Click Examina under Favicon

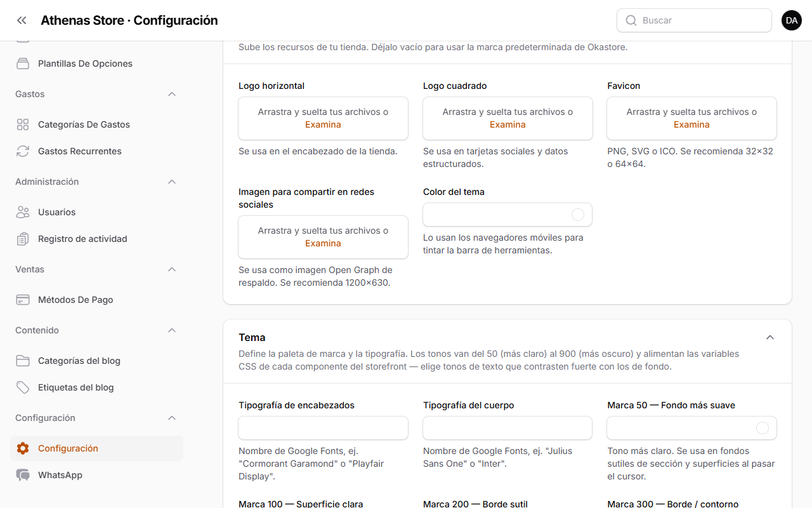[x=691, y=124]
